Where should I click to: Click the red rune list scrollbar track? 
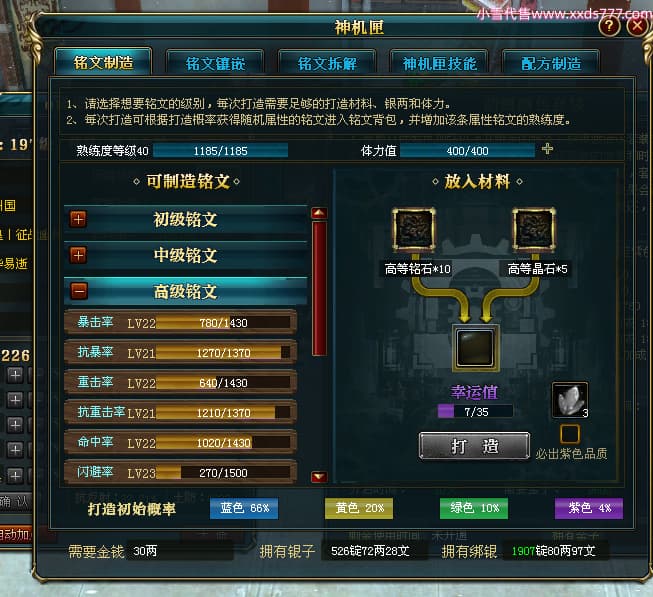click(319, 288)
